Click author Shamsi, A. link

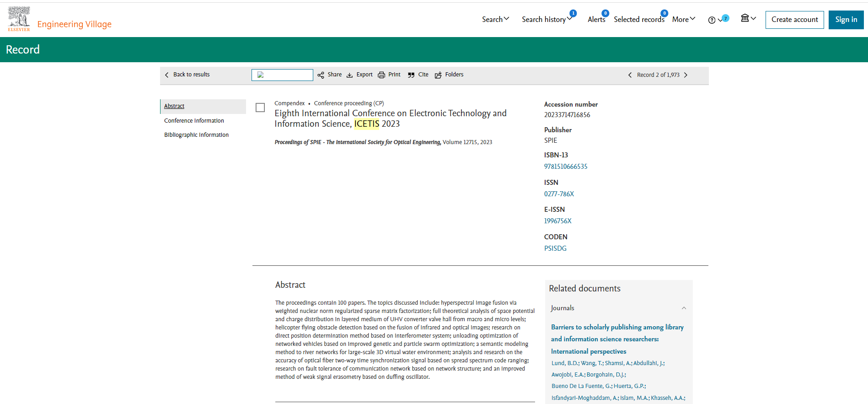pos(618,363)
